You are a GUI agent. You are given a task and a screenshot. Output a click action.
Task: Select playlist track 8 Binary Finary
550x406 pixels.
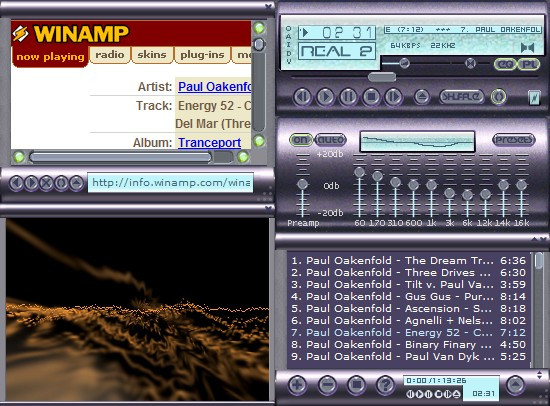408,345
